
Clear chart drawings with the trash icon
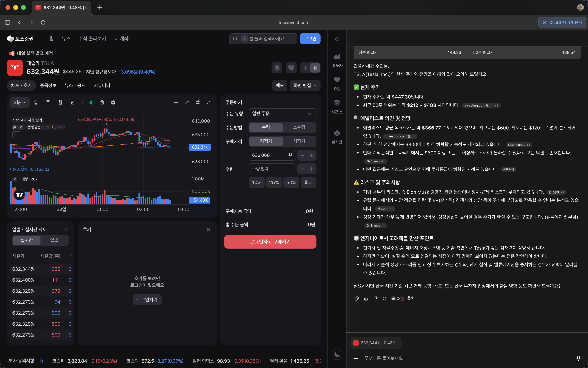(102, 102)
